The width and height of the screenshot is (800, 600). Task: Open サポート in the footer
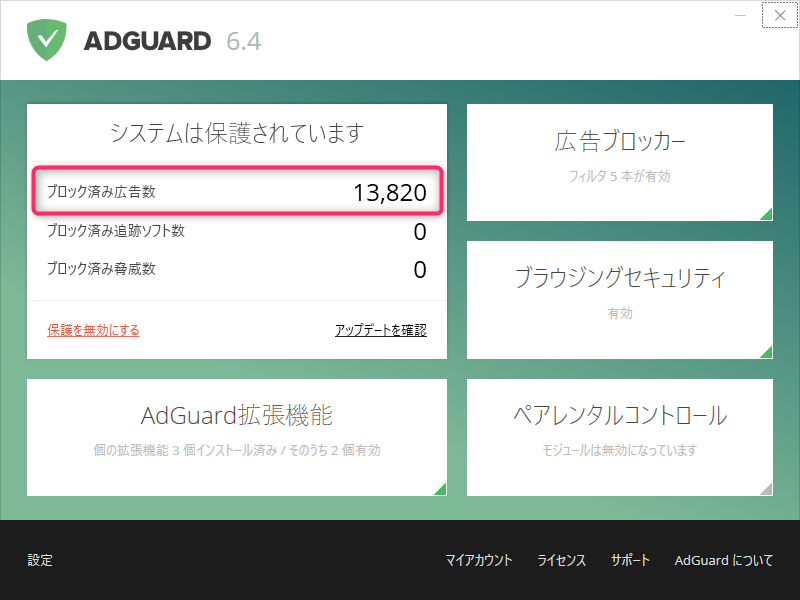click(630, 560)
